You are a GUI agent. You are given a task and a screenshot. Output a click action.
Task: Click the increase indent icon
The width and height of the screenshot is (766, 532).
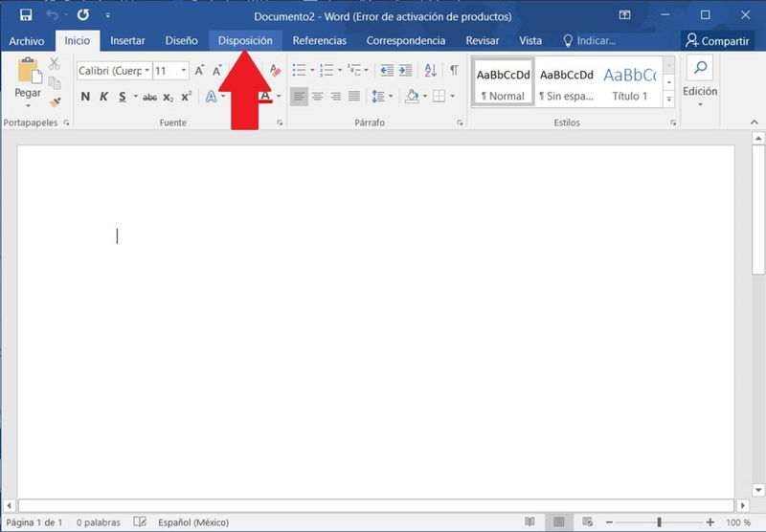tap(405, 71)
